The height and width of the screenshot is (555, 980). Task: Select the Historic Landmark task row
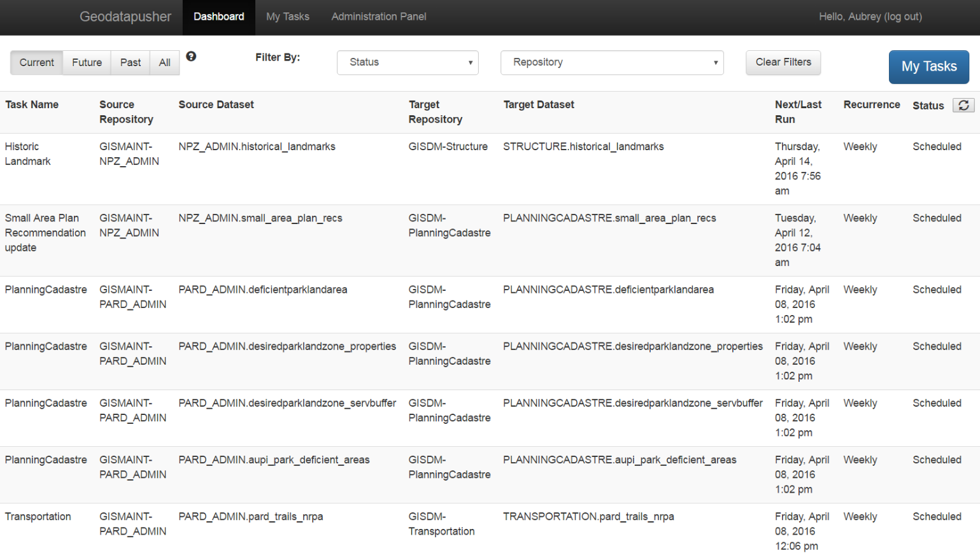(27, 154)
